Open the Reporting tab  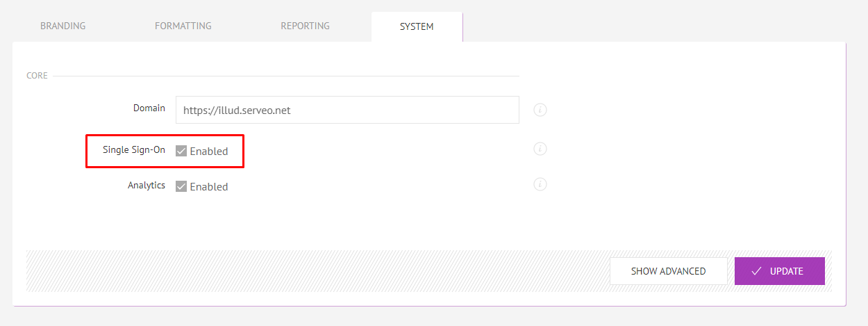click(305, 26)
